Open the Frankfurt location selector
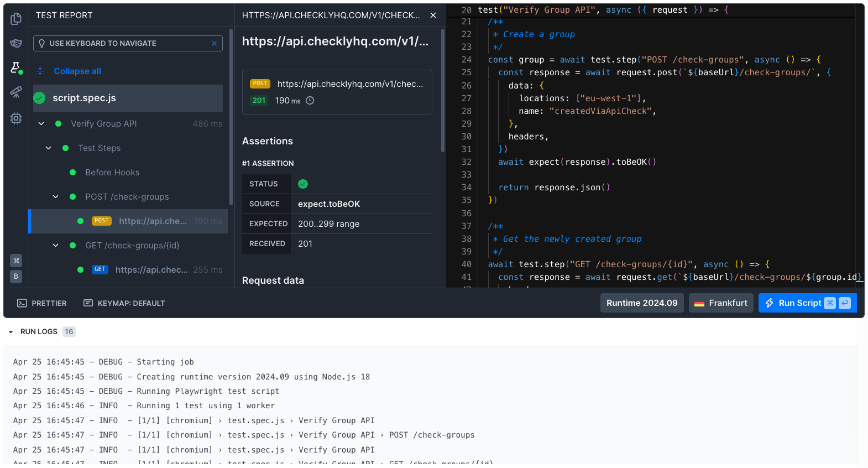Viewport: 868px width, 468px height. click(x=721, y=303)
